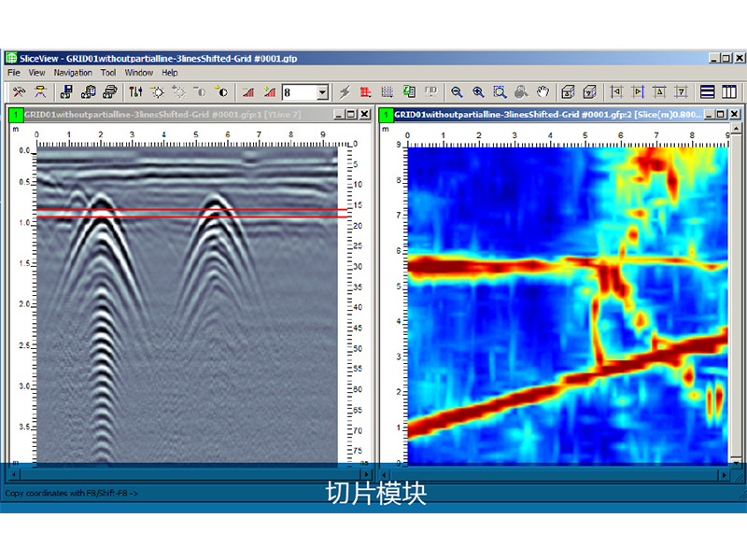Click the clipboard copy toolbar icon
The image size is (747, 560).
tap(88, 91)
